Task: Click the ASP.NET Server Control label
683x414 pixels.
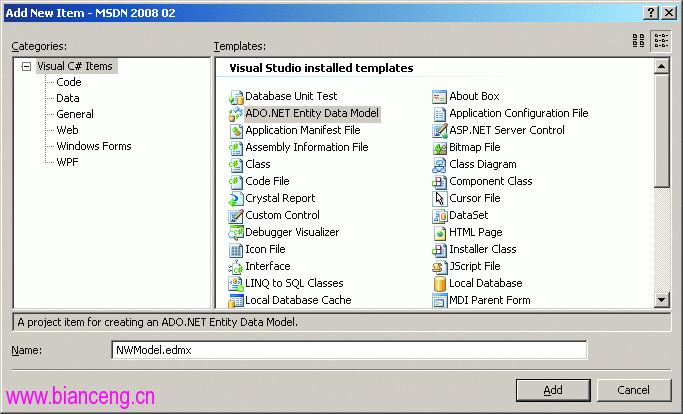Action: click(507, 130)
